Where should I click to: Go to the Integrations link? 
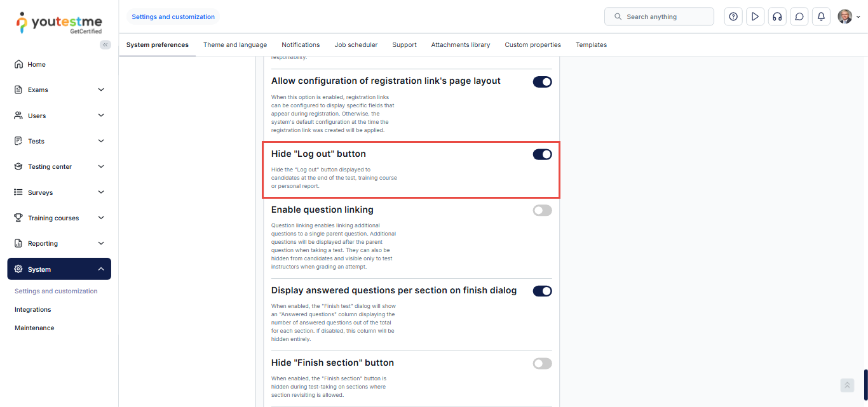tap(33, 310)
